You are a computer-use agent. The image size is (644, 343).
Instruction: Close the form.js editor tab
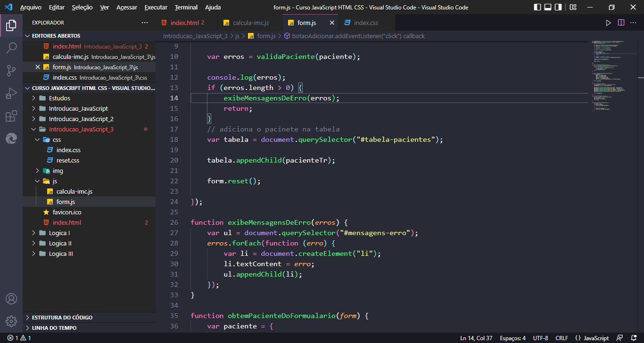pyautogui.click(x=332, y=23)
